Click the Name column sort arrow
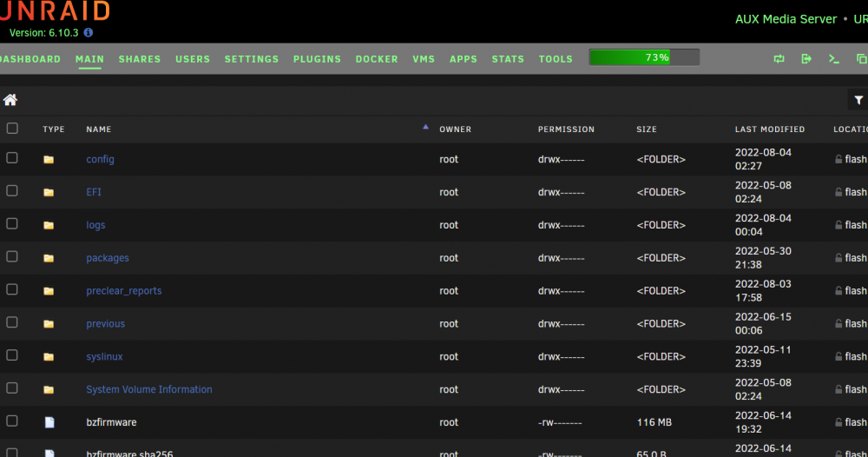 [425, 127]
